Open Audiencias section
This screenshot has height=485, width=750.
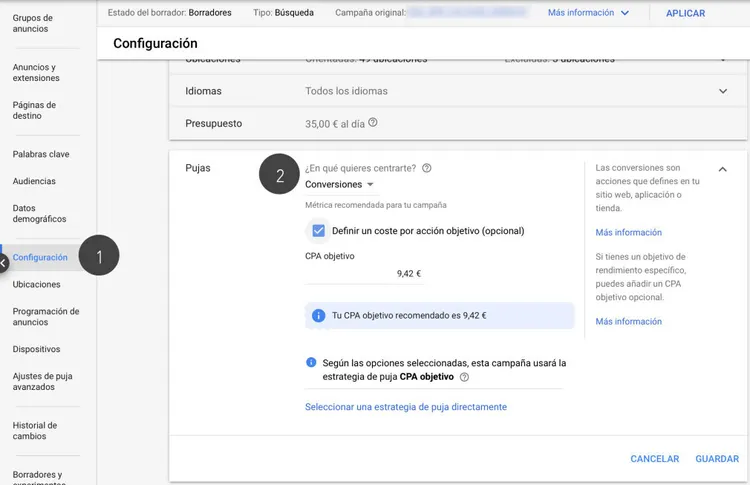pos(34,181)
